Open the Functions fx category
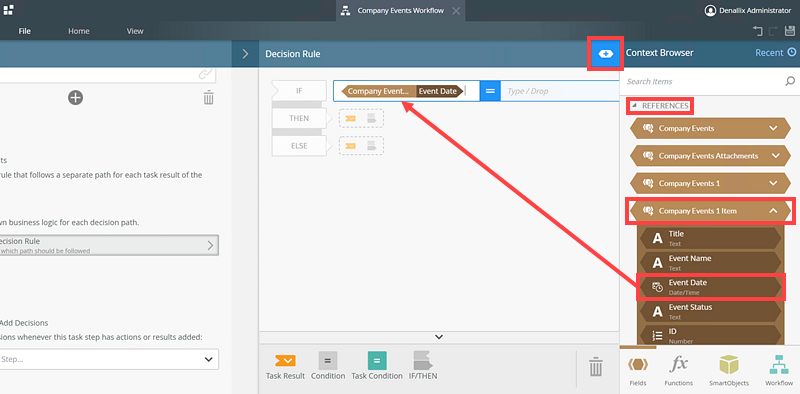The height and width of the screenshot is (394, 800). click(x=679, y=371)
